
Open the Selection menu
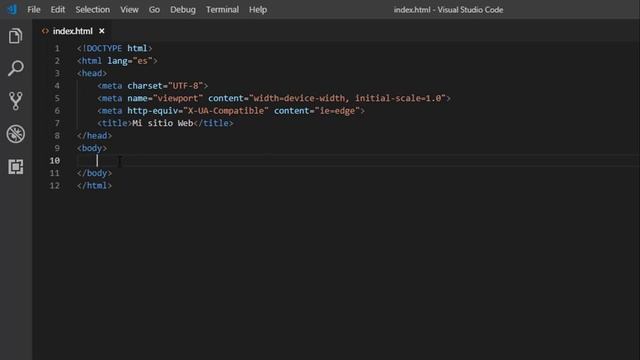tap(92, 9)
